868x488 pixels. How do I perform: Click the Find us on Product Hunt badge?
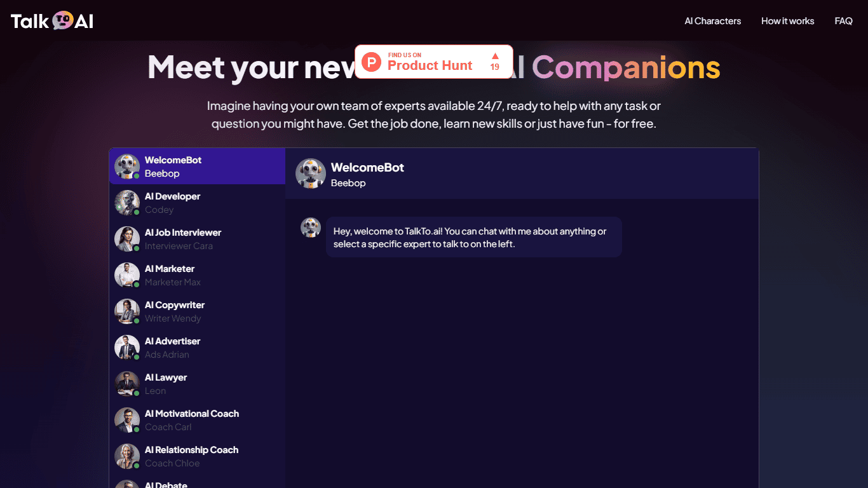pos(433,62)
